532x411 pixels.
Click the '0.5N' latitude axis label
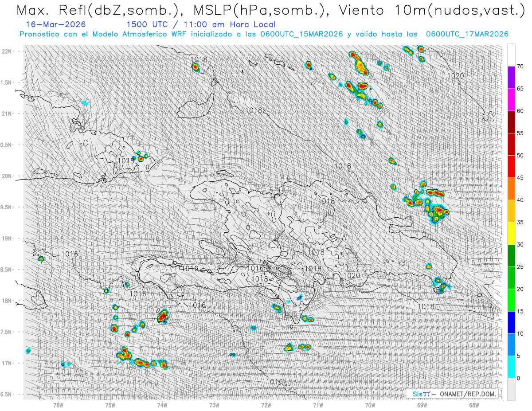(6, 145)
